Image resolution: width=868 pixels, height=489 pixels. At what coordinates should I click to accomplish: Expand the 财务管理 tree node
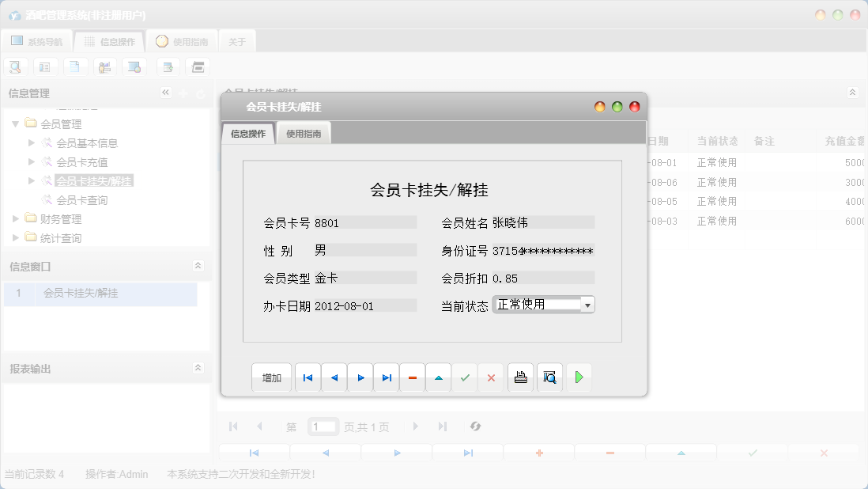[x=16, y=220]
